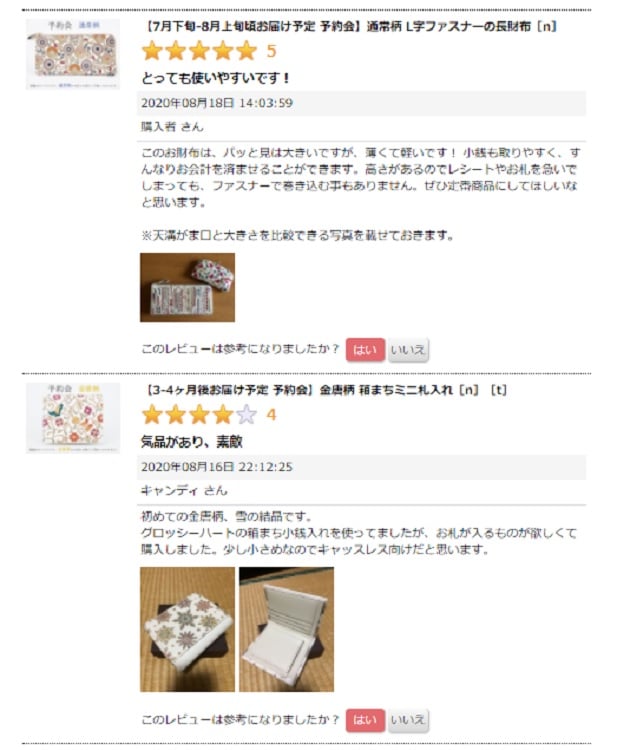Click the rating number 5
The width and height of the screenshot is (617, 750).
[272, 51]
